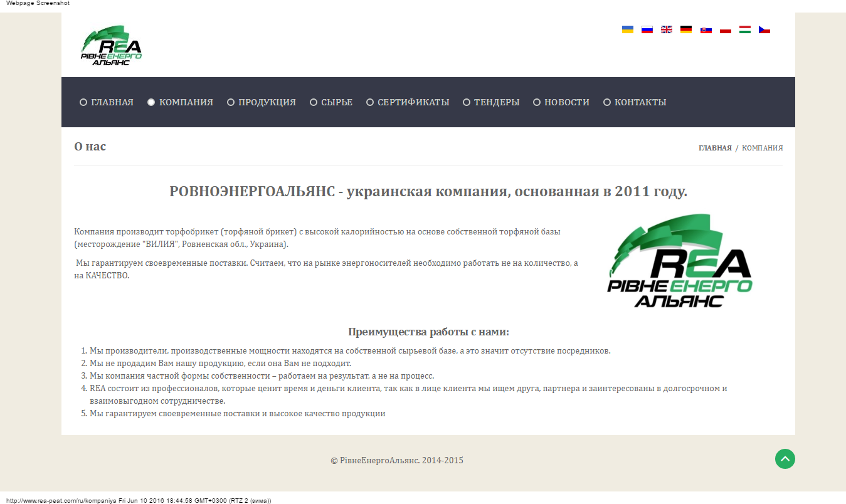Viewport: 846px width, 504px height.
Task: Click the radio bullet beside ГЛАВНАЯ
Action: coord(83,102)
